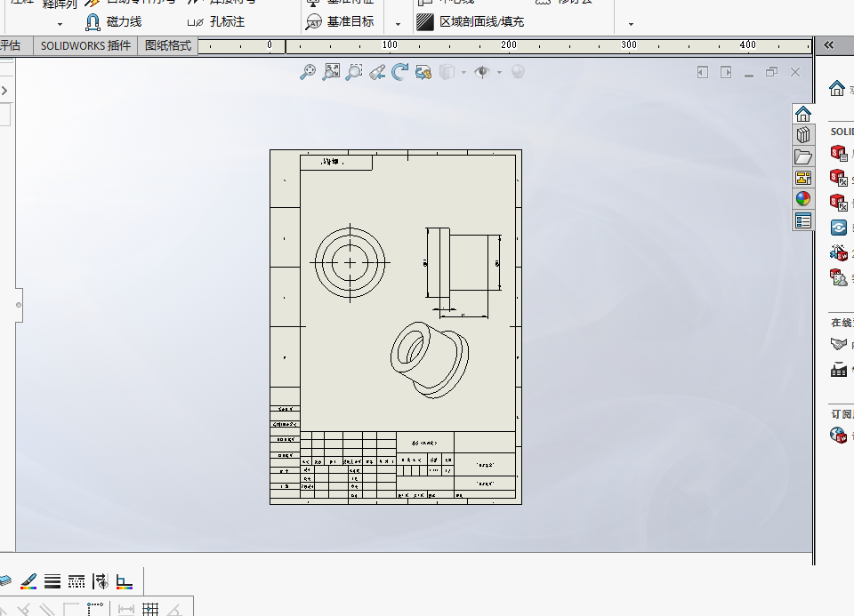
Task: Select the isometric view in the drawing sheet
Action: [429, 360]
